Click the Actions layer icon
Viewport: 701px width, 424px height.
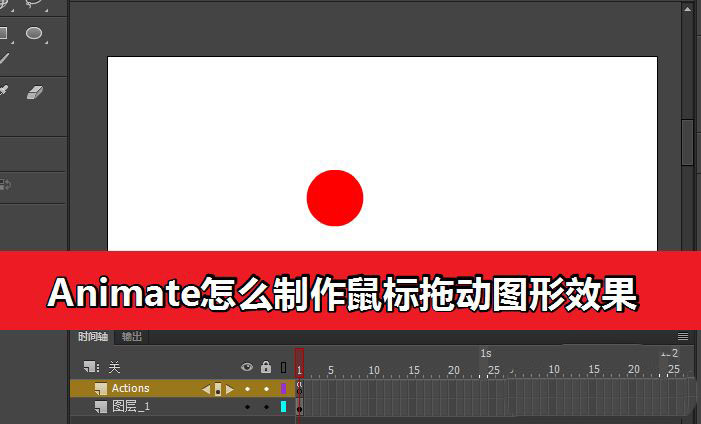point(101,388)
